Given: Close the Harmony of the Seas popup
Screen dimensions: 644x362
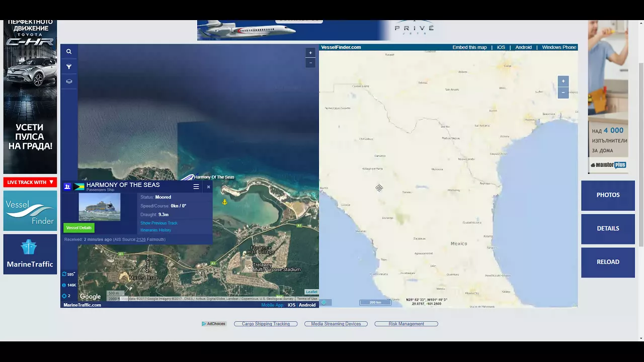Looking at the screenshot, I should [x=208, y=187].
